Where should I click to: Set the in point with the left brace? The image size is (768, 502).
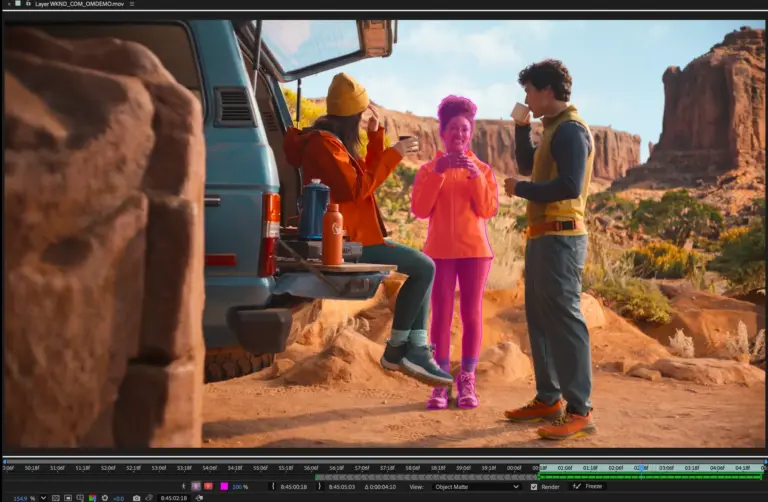273,486
